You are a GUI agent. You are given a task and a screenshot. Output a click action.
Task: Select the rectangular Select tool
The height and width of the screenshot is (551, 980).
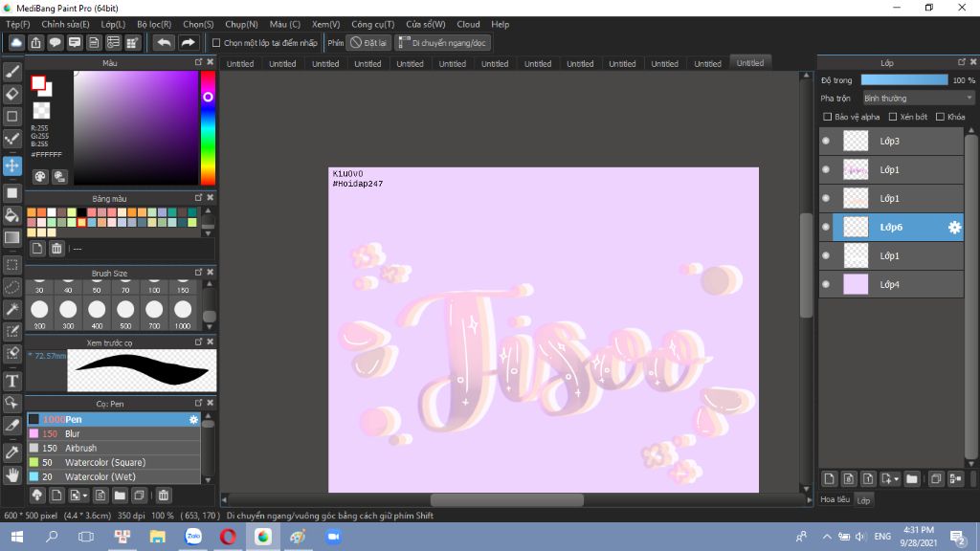(11, 265)
